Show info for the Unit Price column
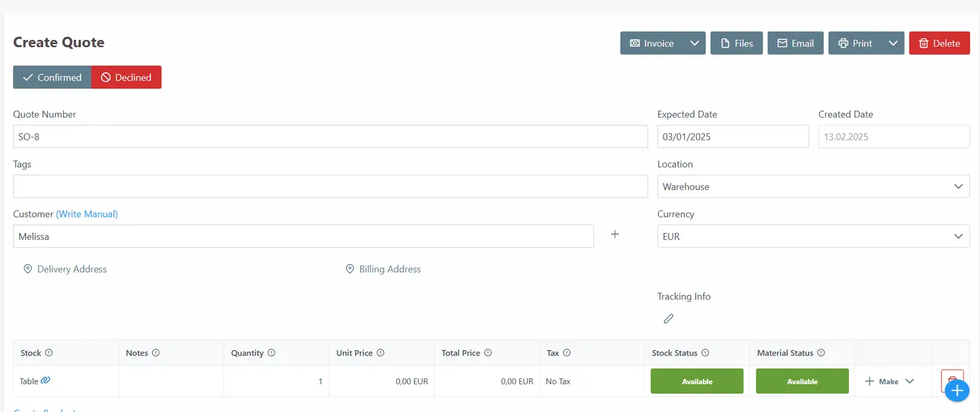This screenshot has width=980, height=412. [380, 353]
